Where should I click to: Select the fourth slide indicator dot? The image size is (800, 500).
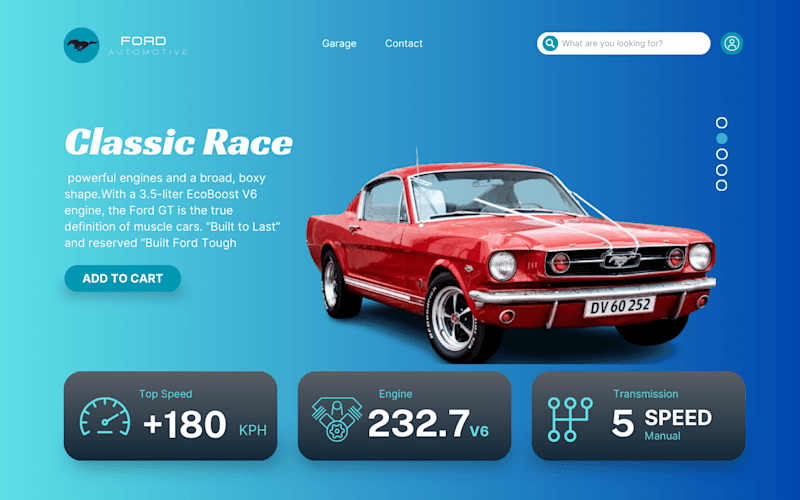pos(721,170)
